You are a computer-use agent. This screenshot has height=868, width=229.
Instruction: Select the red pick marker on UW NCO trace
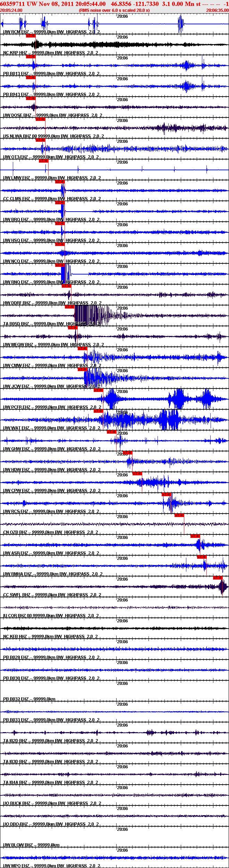click(x=60, y=244)
